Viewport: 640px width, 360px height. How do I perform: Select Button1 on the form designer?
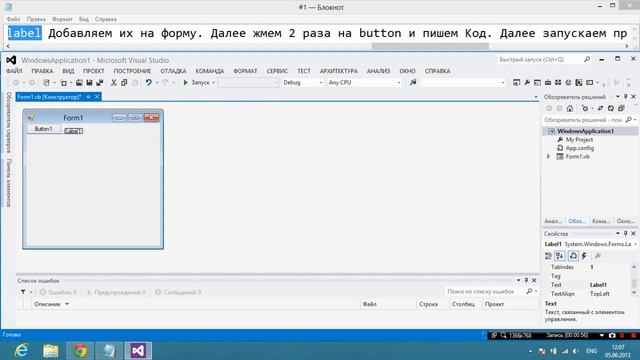click(x=44, y=129)
